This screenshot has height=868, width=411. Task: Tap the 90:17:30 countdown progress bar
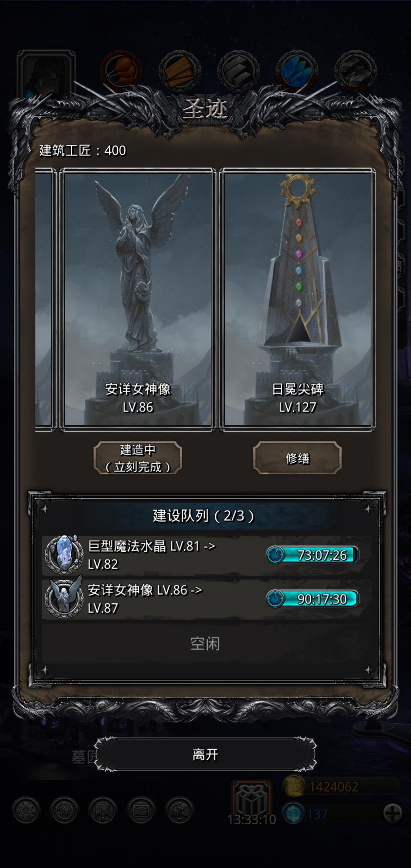[312, 599]
